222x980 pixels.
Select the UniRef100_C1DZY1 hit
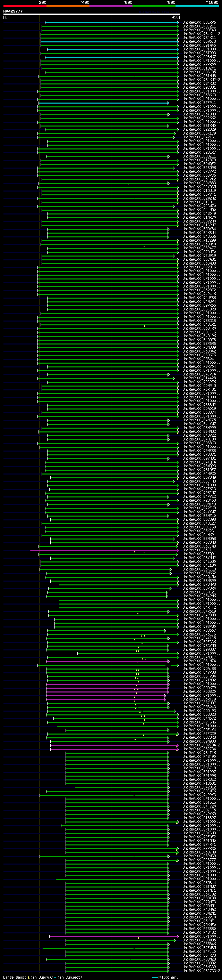pos(199,68)
